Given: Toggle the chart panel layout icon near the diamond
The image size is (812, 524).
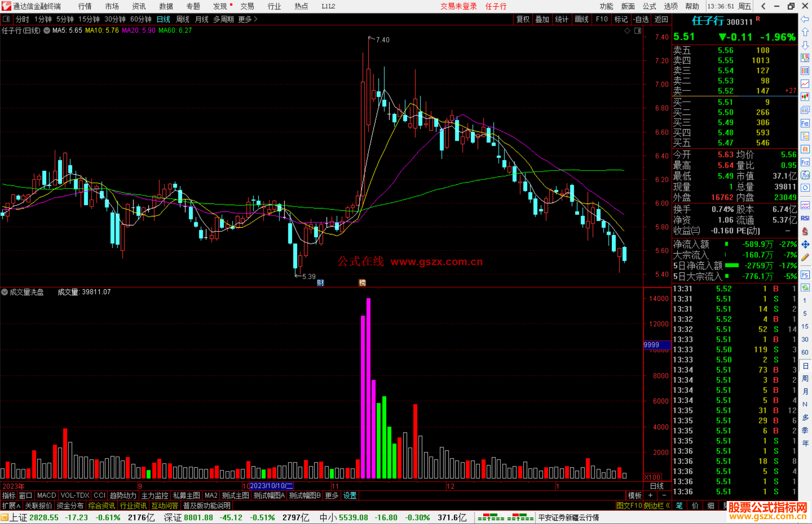Looking at the screenshot, I should pos(638,31).
